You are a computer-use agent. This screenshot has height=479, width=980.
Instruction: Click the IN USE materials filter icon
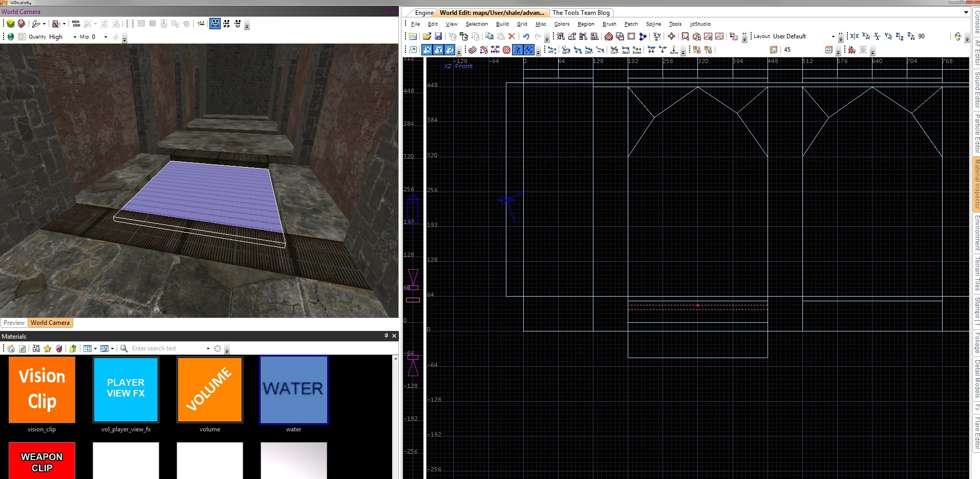click(x=36, y=348)
